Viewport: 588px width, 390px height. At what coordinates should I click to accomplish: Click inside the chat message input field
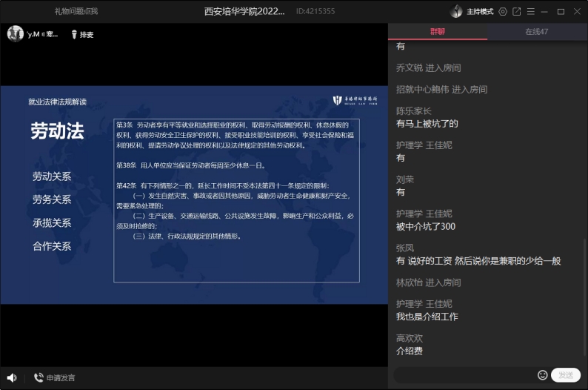point(463,375)
